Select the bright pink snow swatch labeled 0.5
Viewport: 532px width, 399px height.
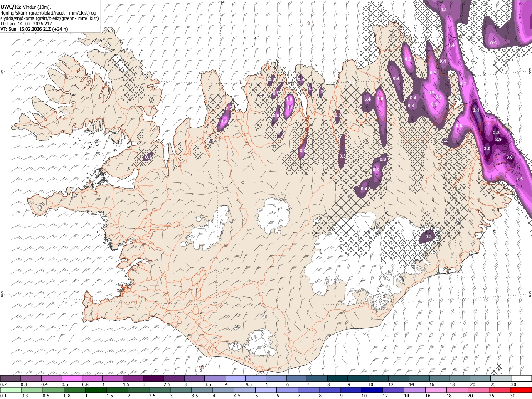pyautogui.click(x=71, y=378)
